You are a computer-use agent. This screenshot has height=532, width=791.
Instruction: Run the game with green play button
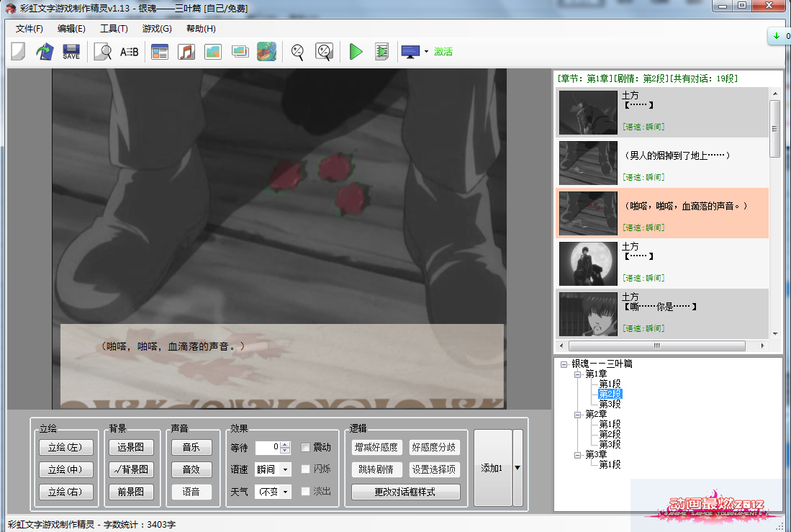[x=356, y=52]
